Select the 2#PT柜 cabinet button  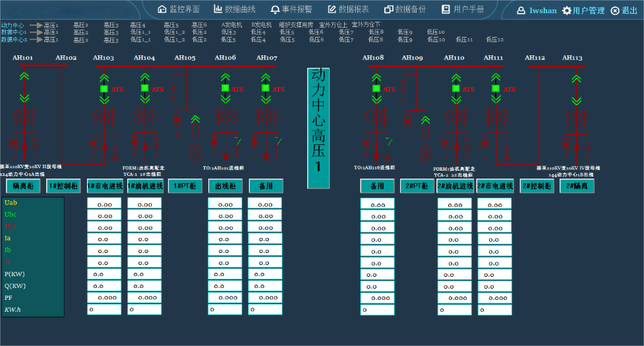tap(417, 186)
